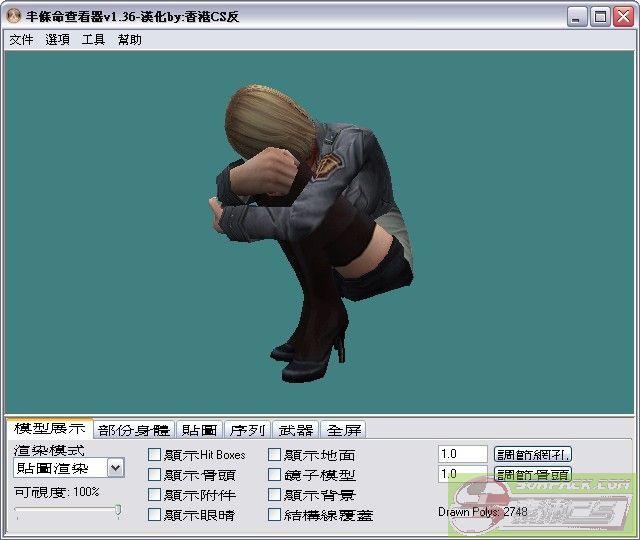The height and width of the screenshot is (540, 640).
Task: Switch to the 武器 tab
Action: (296, 430)
